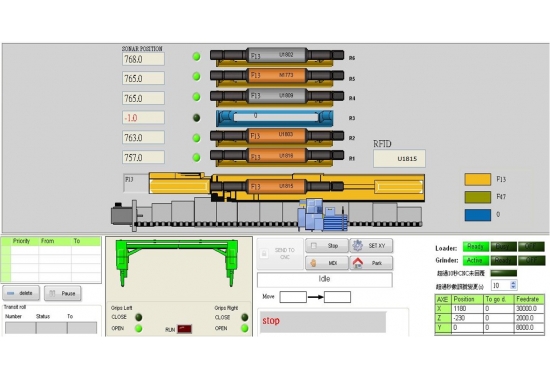
Task: Click the blue grinder carriage icon
Action: 322,215
